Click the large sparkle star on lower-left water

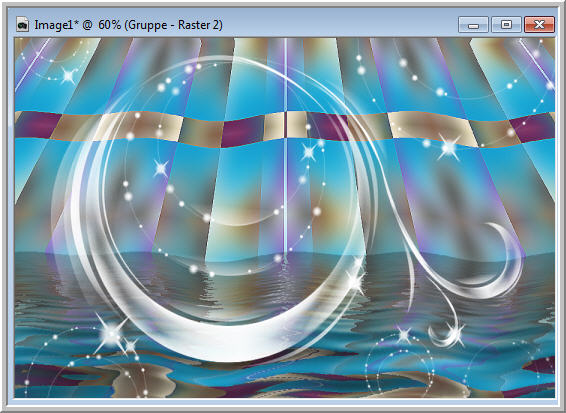[x=111, y=334]
